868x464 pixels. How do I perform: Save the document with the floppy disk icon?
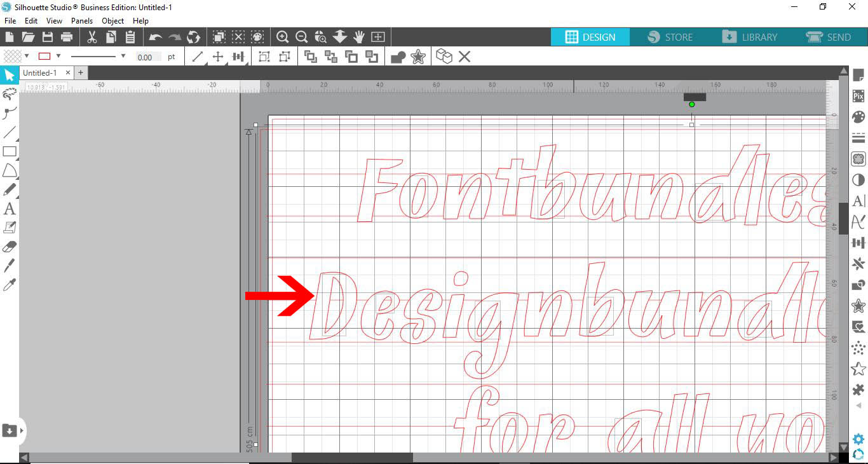coord(47,37)
